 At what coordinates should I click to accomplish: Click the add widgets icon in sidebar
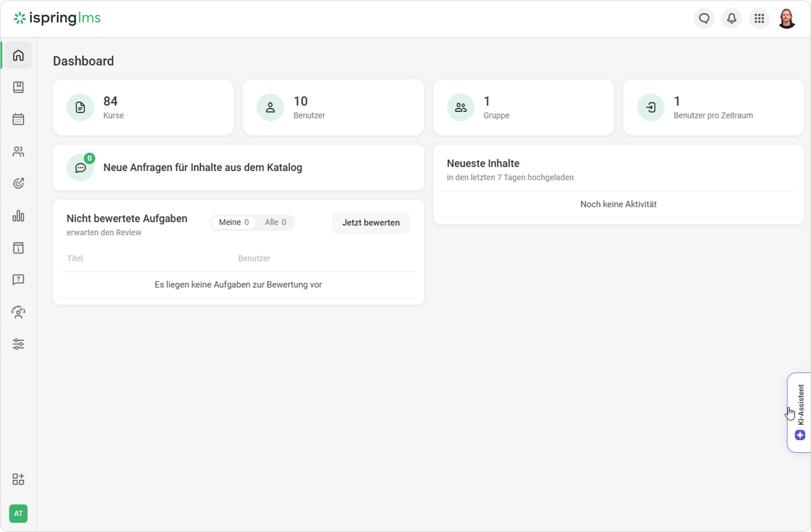(x=18, y=479)
